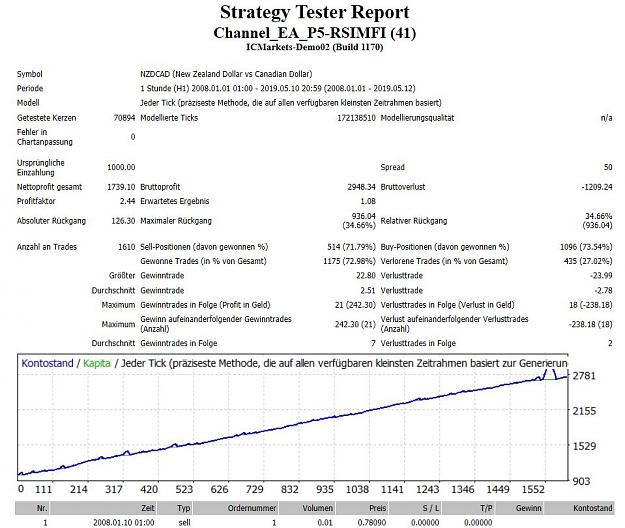Screen dimensions: 625x528
Task: Click the 'Spread' label
Action: tap(393, 167)
